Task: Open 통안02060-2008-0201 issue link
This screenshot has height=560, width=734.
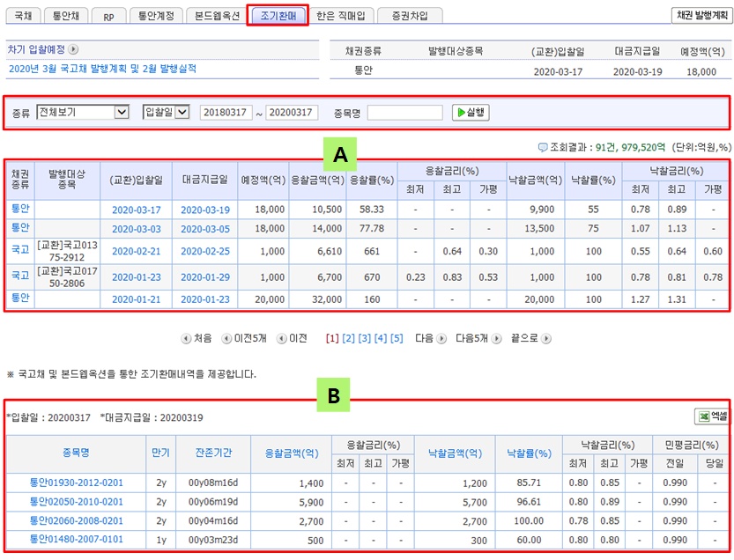Action: coord(77,520)
